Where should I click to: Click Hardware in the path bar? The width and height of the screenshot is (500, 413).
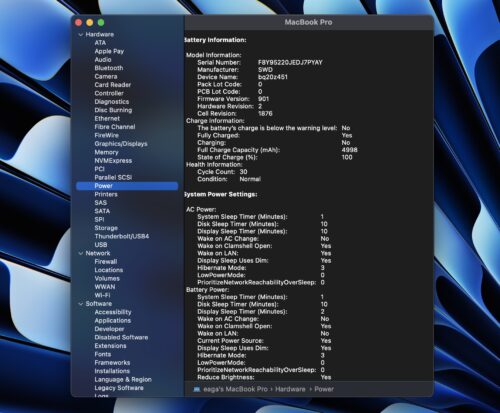click(x=290, y=389)
